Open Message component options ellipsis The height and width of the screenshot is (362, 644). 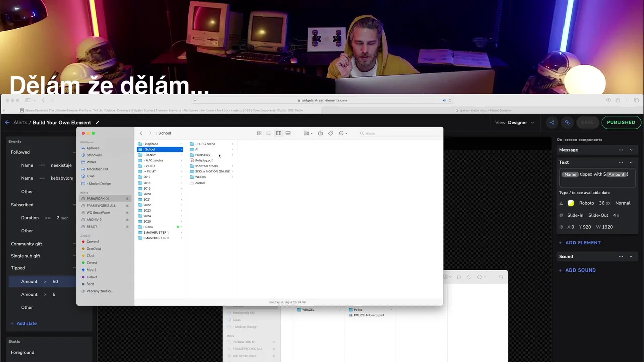coord(621,150)
